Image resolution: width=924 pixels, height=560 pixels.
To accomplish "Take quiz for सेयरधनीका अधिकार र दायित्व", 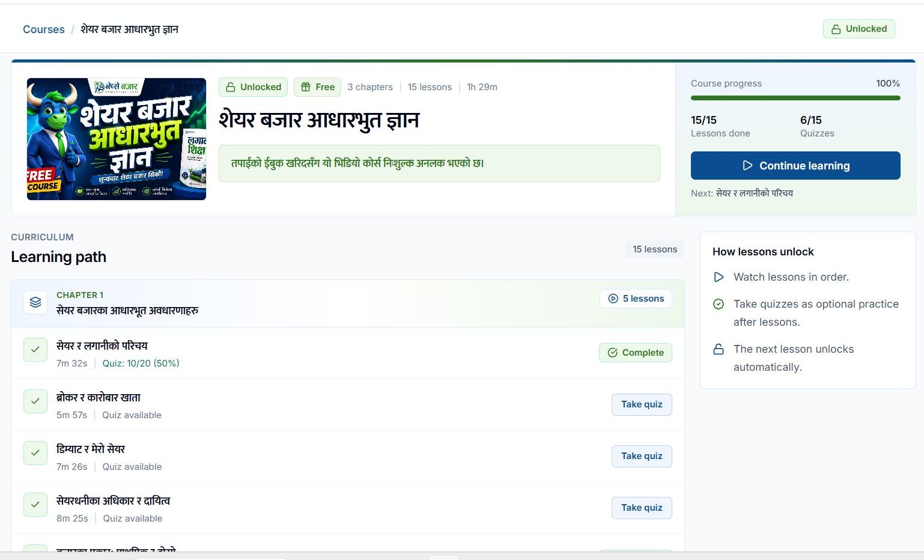I will coord(642,508).
